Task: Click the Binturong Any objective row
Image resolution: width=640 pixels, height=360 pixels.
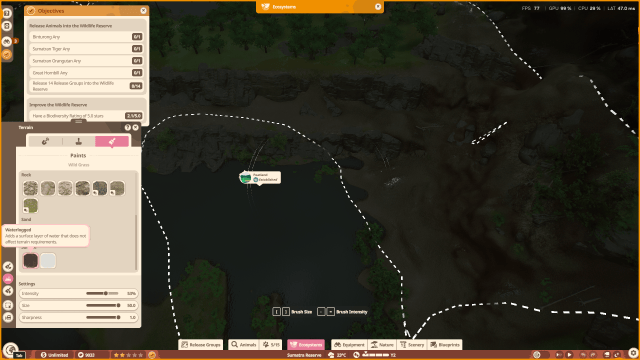Action: pos(86,37)
